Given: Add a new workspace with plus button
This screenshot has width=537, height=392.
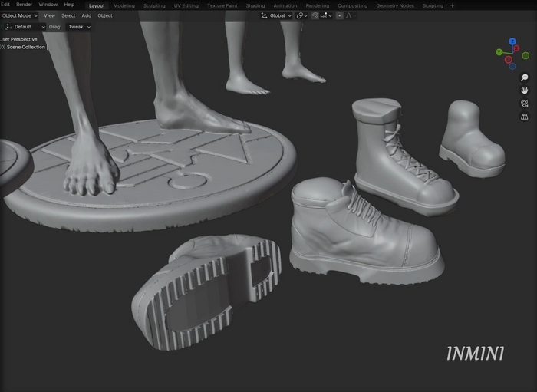Looking at the screenshot, I should click(x=452, y=5).
